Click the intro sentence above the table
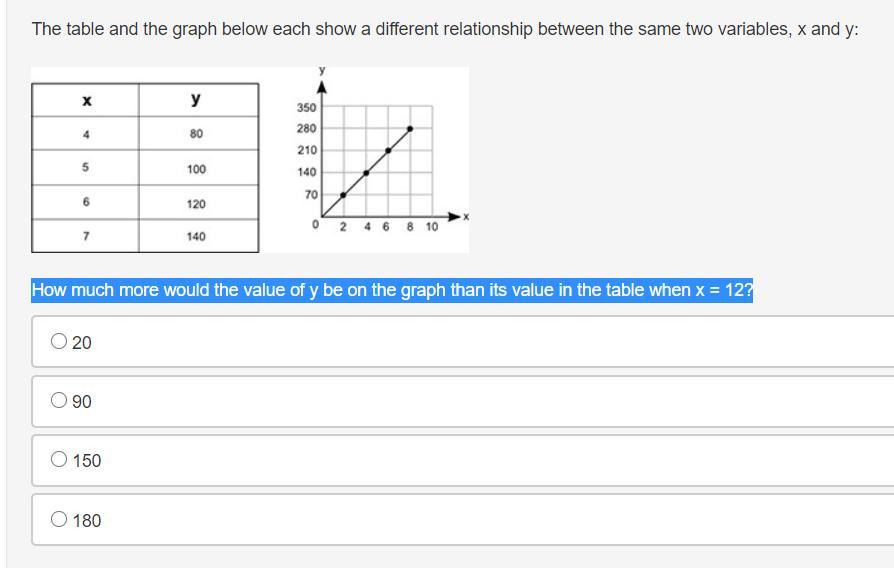 tap(445, 29)
